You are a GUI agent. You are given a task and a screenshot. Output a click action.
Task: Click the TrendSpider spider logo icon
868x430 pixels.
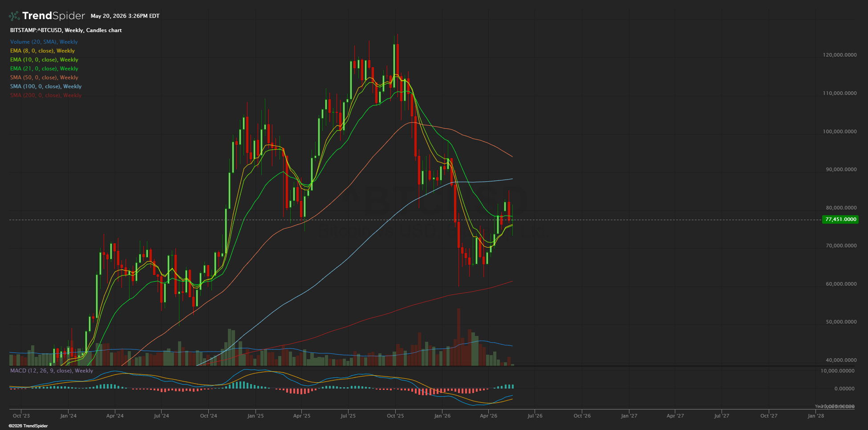pos(14,16)
